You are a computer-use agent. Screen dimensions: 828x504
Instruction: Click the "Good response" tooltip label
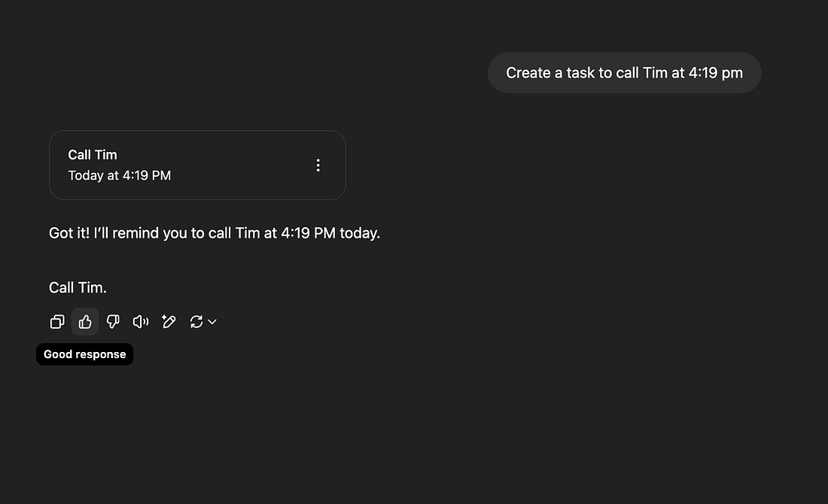85,354
